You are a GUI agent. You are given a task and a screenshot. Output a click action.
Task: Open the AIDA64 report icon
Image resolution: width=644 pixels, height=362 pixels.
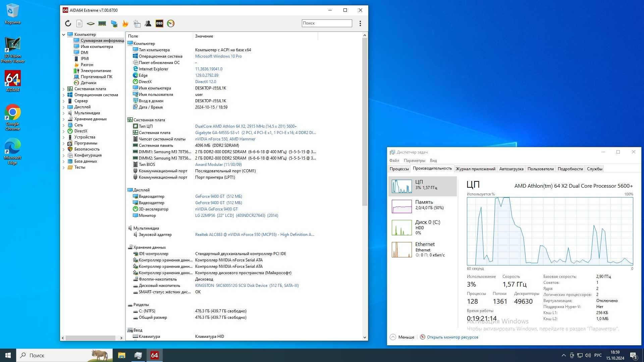pyautogui.click(x=79, y=23)
